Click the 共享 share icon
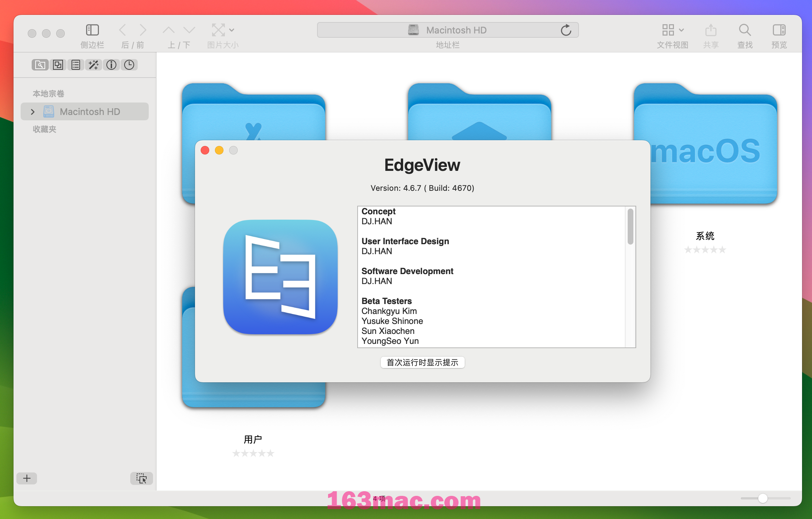This screenshot has height=519, width=812. [x=711, y=30]
